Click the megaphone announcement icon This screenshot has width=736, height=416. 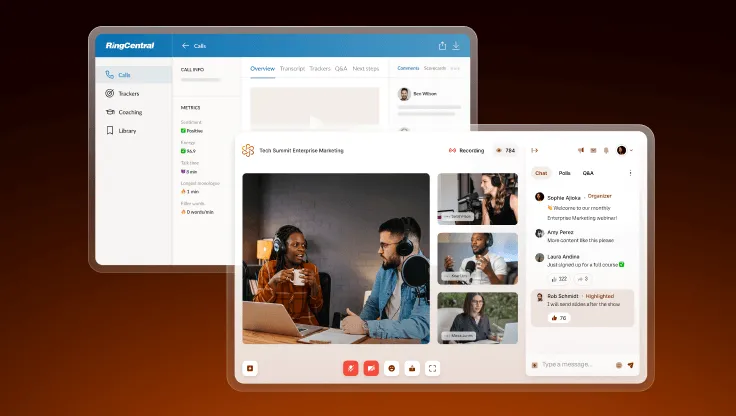coord(581,150)
